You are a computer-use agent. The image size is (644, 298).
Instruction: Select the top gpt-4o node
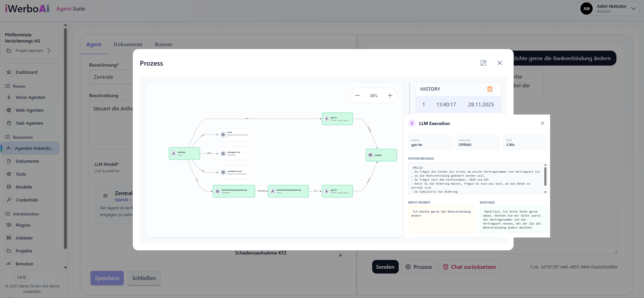point(337,119)
